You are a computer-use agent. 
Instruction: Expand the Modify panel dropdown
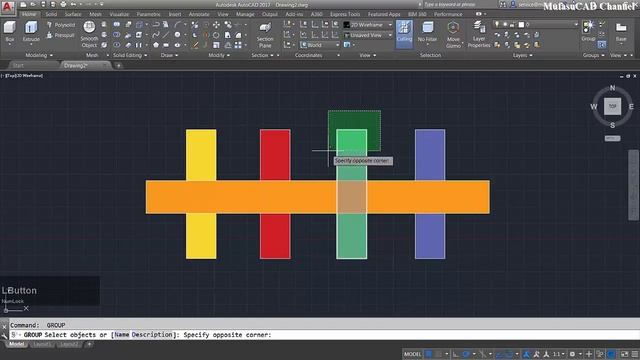[219, 55]
